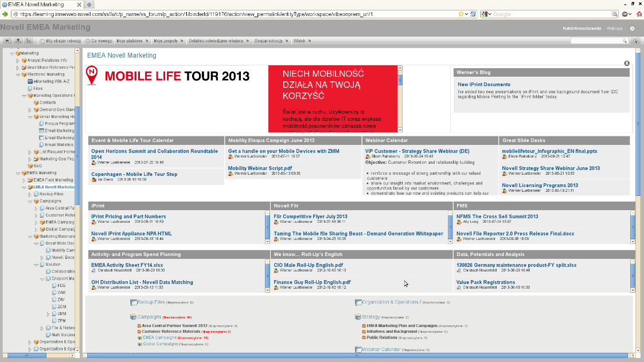Open Copenhagen - Mobile Life Tour Stop

tap(134, 174)
